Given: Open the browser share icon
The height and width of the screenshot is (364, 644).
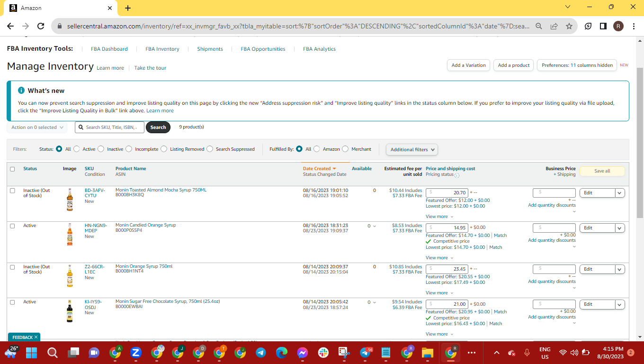Looking at the screenshot, I should click(554, 26).
